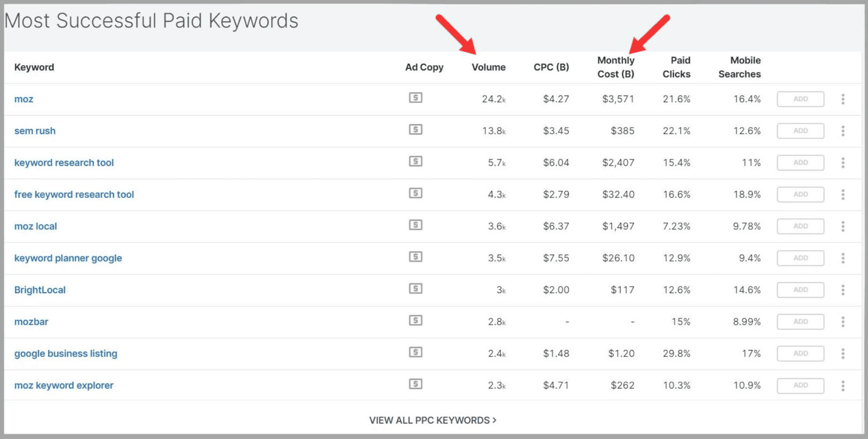Click ADD button for keyword research tool
This screenshot has height=439, width=868.
click(x=801, y=162)
